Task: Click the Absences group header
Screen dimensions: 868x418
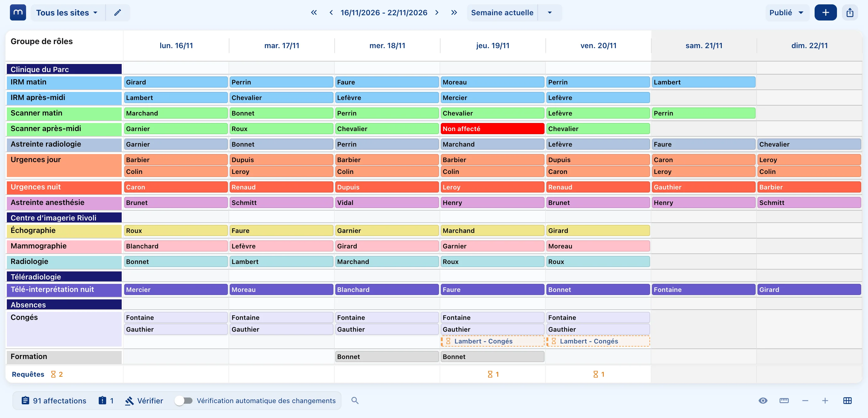Action: (x=64, y=304)
